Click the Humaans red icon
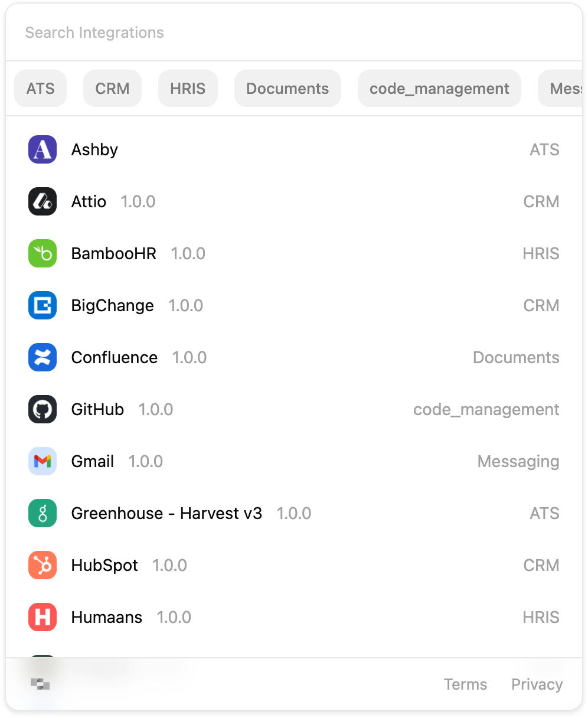Image resolution: width=588 pixels, height=718 pixels. [x=42, y=617]
